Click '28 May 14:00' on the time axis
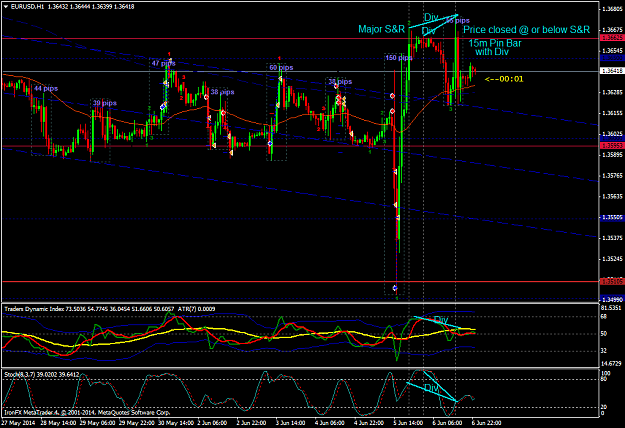This screenshot has width=625, height=428. click(x=58, y=423)
